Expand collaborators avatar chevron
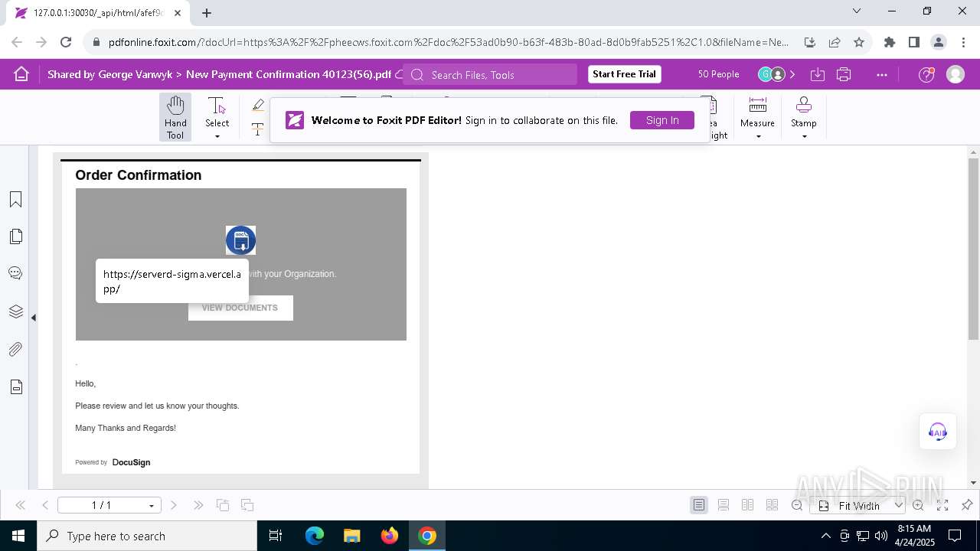Image resolution: width=980 pixels, height=551 pixels. [x=792, y=74]
